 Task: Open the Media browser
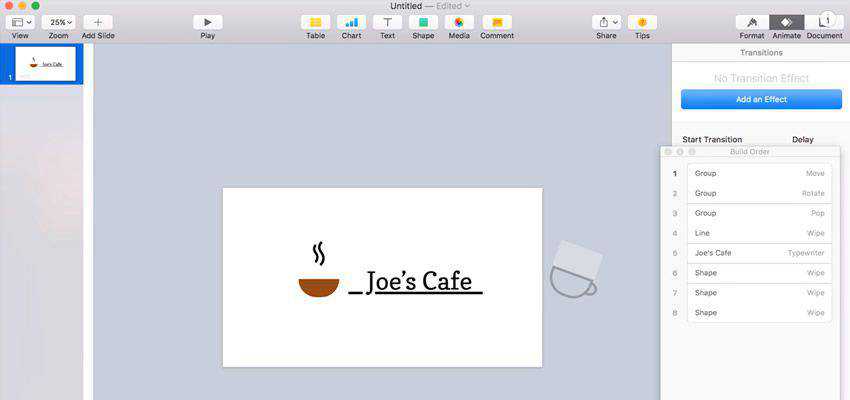(x=459, y=22)
